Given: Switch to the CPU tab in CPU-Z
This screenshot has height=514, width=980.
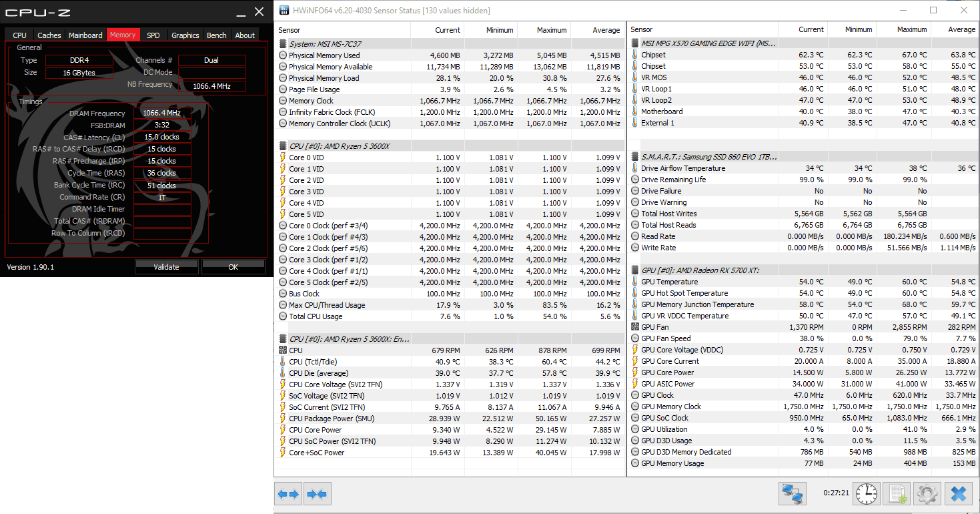Looking at the screenshot, I should point(20,35).
